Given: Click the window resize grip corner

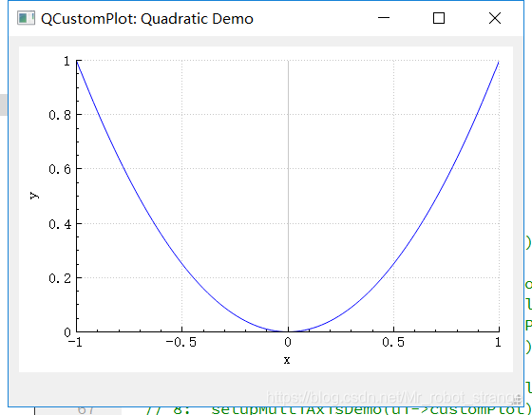Looking at the screenshot, I should pos(518,401).
